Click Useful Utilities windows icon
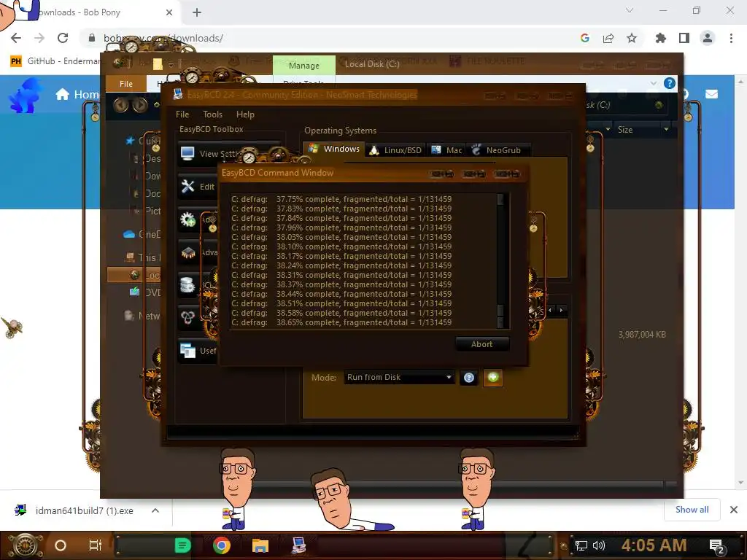Image resolution: width=747 pixels, height=560 pixels. pos(187,351)
